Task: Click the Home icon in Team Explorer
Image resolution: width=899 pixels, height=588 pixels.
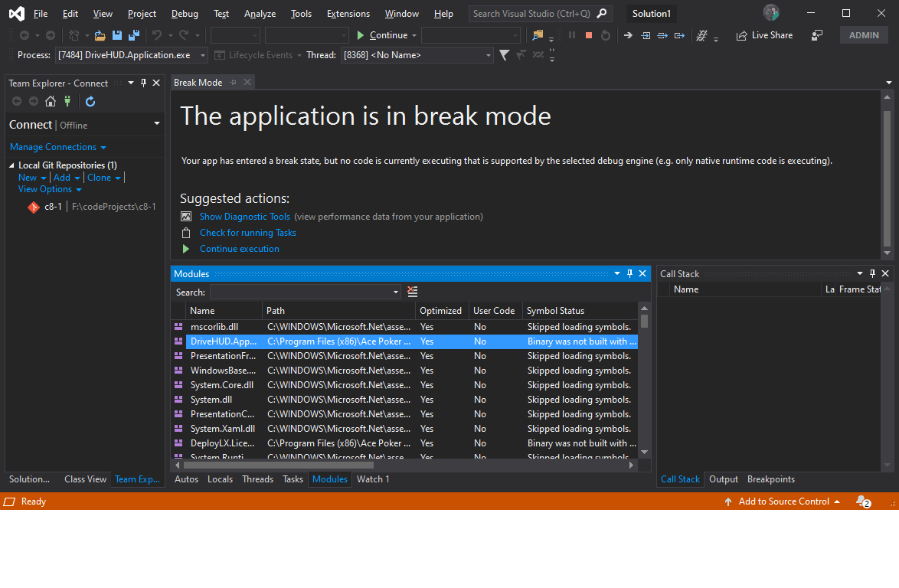Action: 50,101
